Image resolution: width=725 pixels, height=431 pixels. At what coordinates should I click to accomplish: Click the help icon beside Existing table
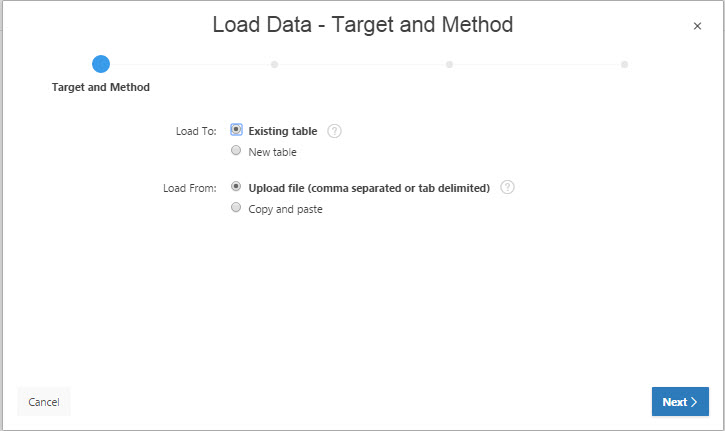pyautogui.click(x=335, y=131)
